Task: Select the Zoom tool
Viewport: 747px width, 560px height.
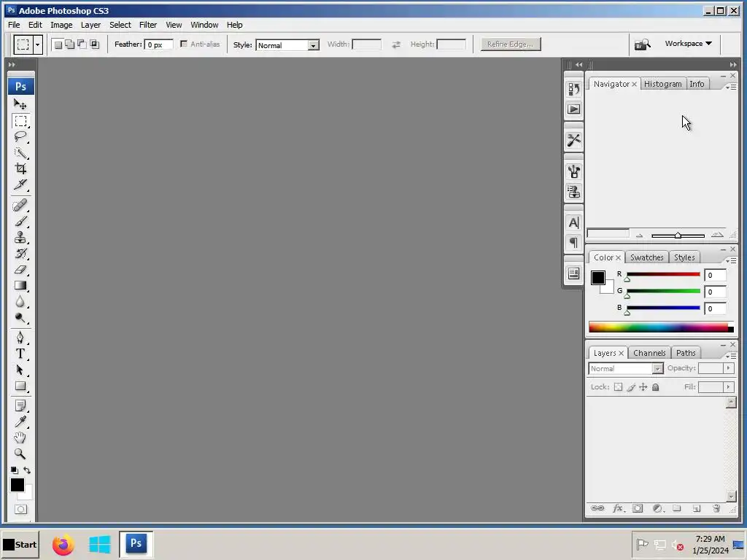Action: pos(20,454)
